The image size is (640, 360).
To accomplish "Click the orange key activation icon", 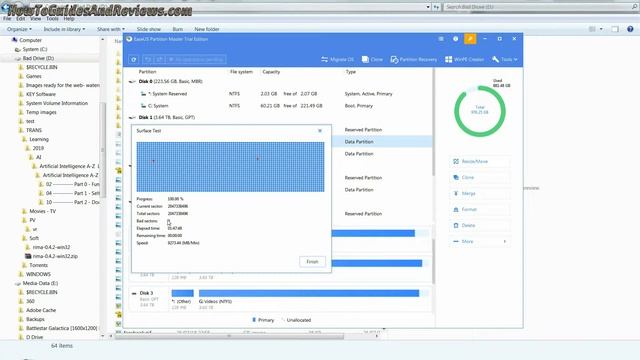I will click(x=470, y=39).
